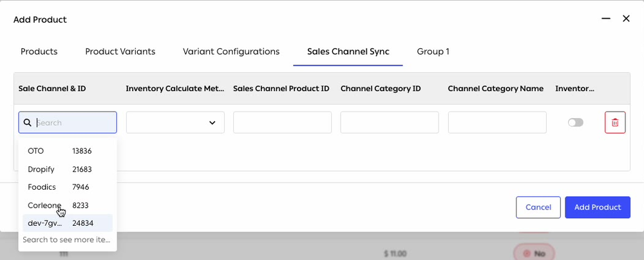Image resolution: width=644 pixels, height=260 pixels.
Task: Click the Sales Channel Product ID field
Action: pos(283,123)
